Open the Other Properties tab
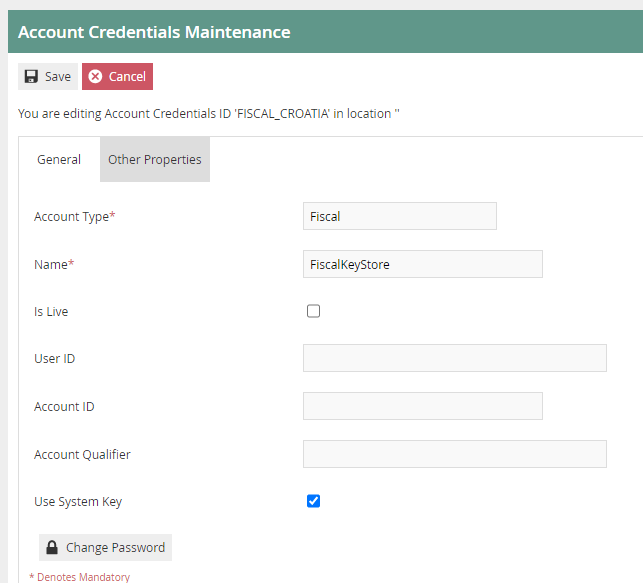643x583 pixels. [155, 160]
